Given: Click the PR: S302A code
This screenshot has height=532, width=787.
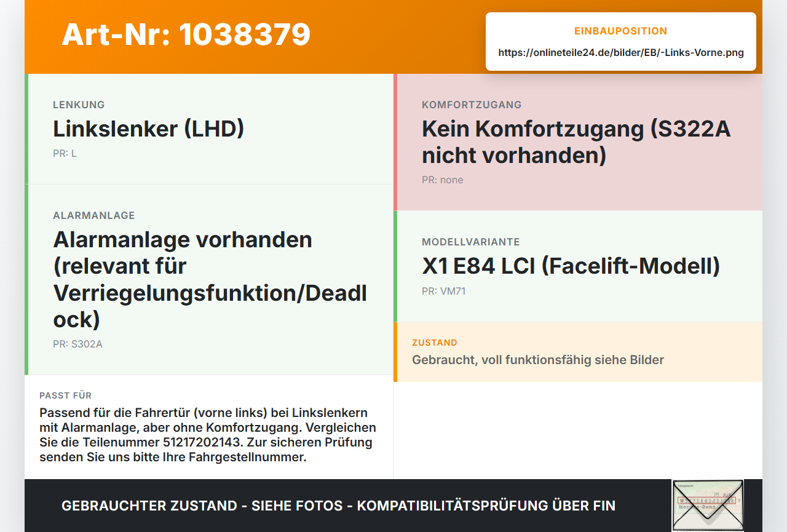Looking at the screenshot, I should click(77, 344).
